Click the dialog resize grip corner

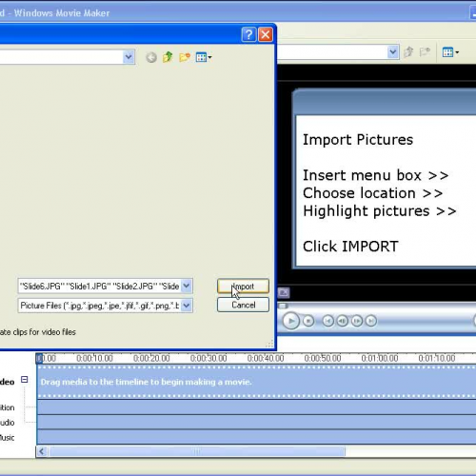pyautogui.click(x=269, y=345)
